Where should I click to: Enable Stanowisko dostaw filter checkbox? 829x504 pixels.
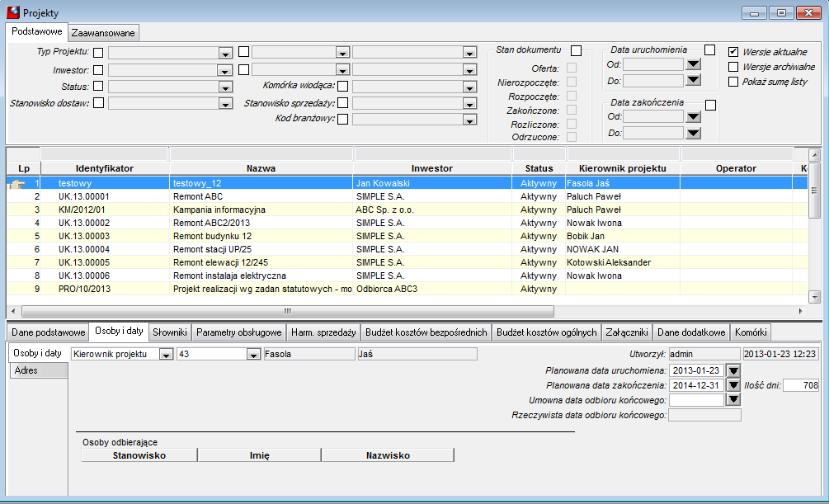pyautogui.click(x=98, y=102)
